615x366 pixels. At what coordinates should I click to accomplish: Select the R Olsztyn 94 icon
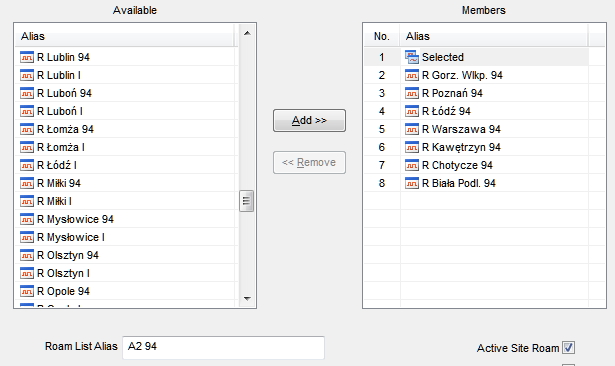(27, 255)
